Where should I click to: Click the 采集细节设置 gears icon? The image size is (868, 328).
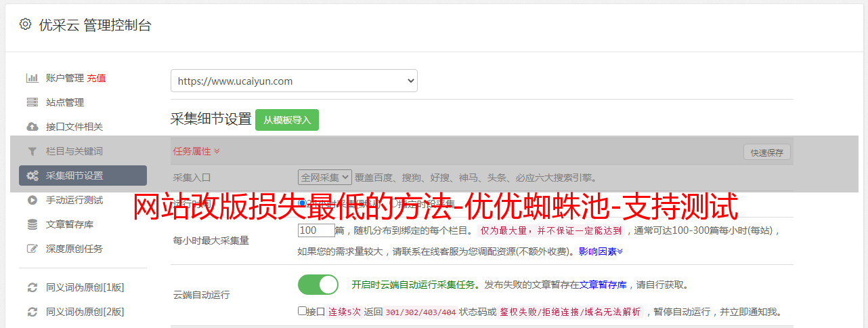[x=32, y=176]
